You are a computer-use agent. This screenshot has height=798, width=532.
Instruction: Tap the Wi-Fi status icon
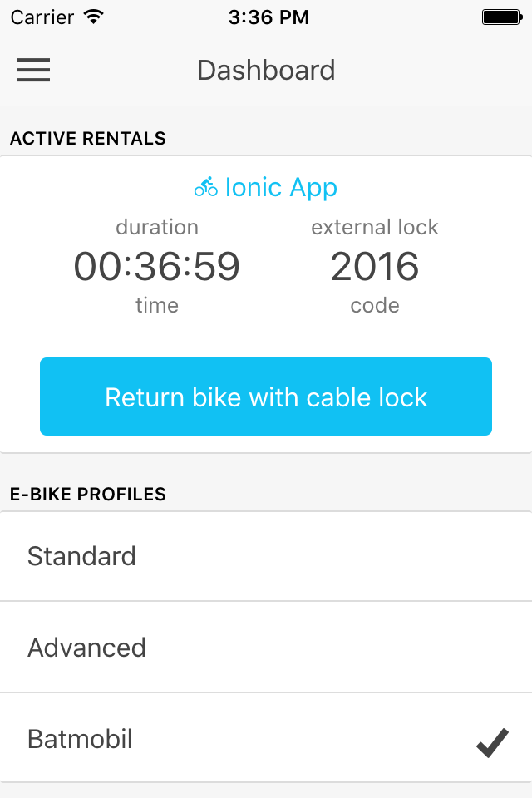click(x=94, y=17)
